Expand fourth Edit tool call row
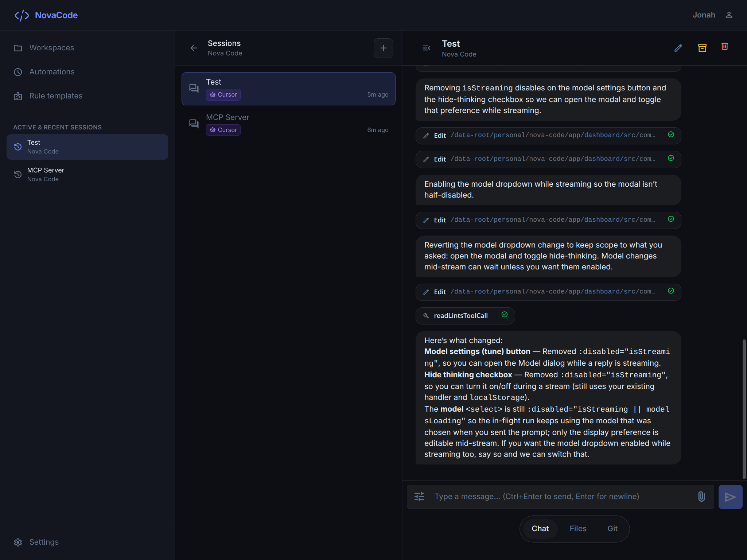 tap(548, 292)
